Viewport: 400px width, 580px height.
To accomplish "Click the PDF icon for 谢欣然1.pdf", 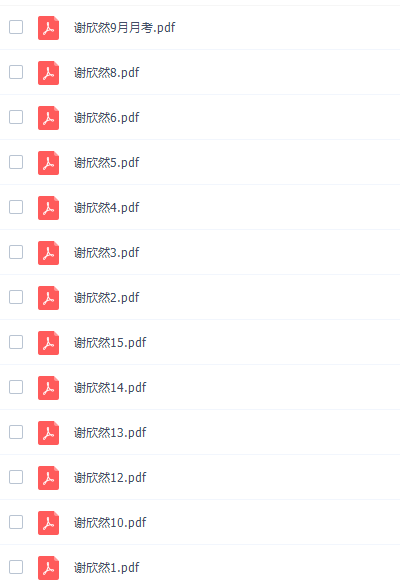I will pos(48,568).
